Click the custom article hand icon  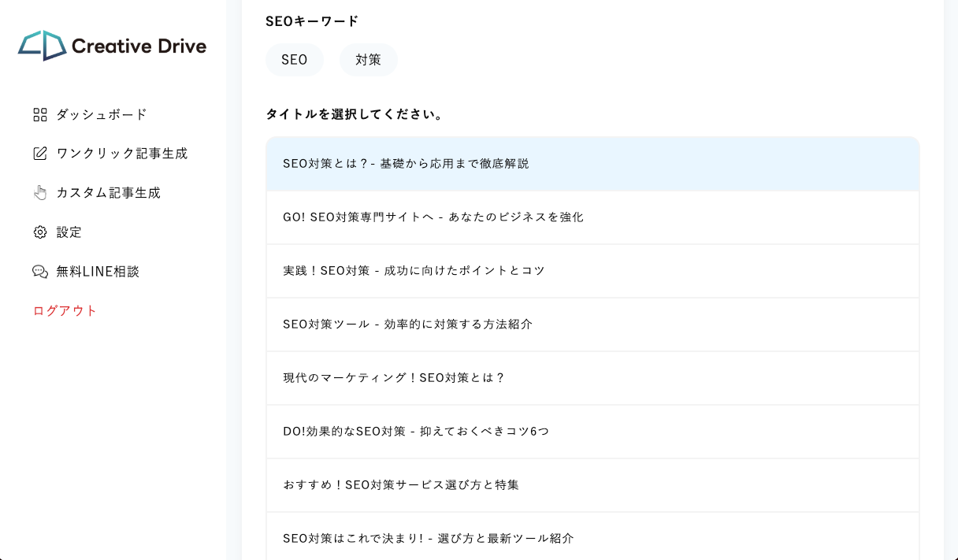(x=40, y=193)
